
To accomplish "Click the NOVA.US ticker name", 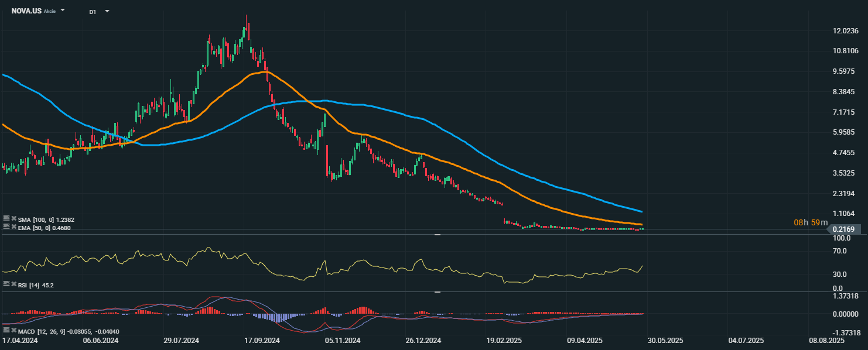I will [26, 11].
